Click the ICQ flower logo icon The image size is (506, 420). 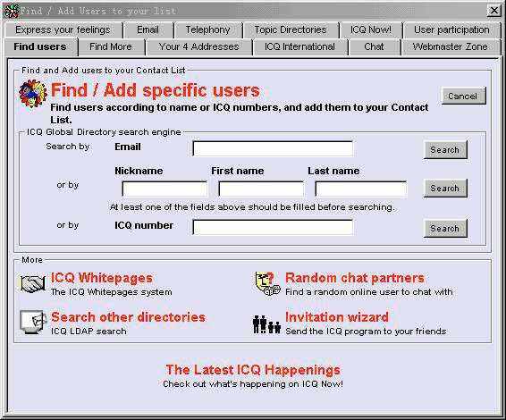pyautogui.click(x=32, y=94)
